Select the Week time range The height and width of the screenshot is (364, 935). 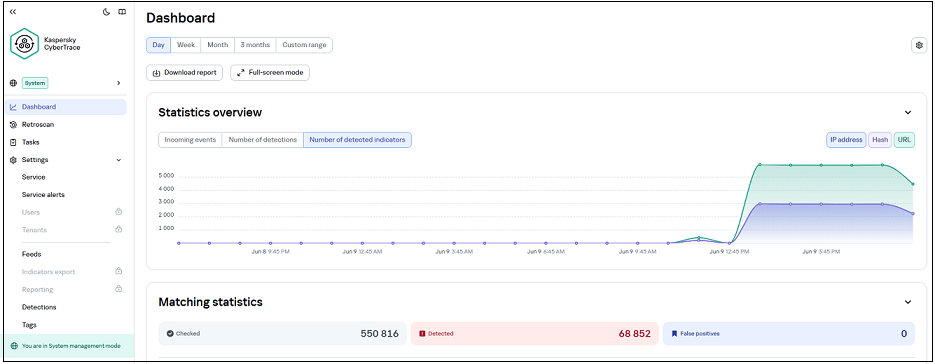point(186,45)
